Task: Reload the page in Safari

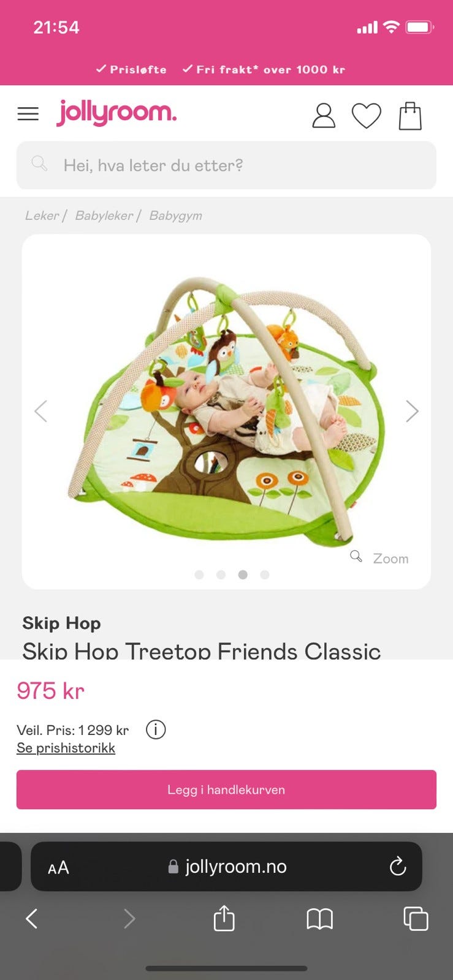Action: tap(398, 866)
